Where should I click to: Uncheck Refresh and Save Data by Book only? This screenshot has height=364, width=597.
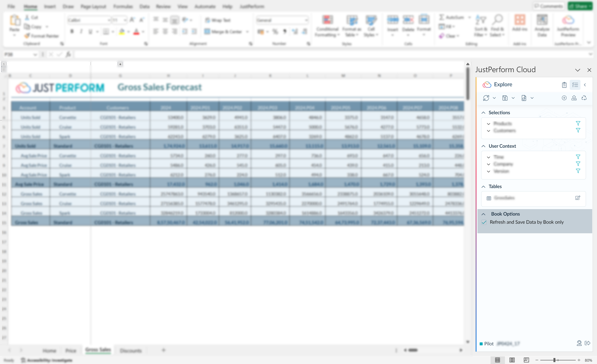click(x=484, y=222)
